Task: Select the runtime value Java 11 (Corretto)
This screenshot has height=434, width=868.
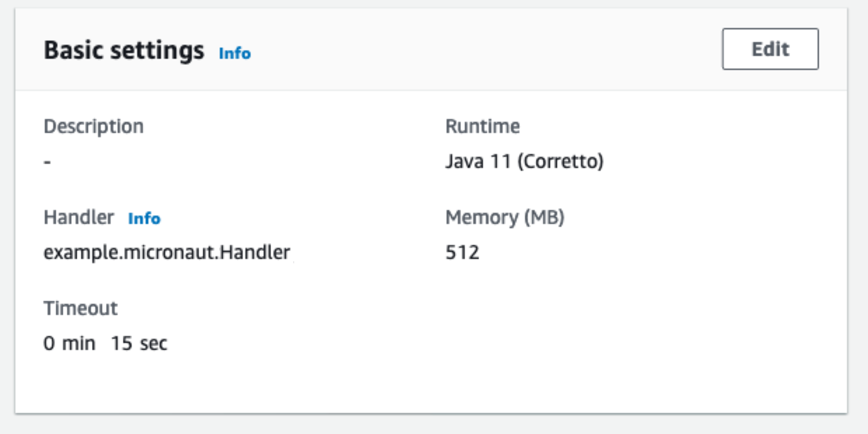Action: pos(525,161)
